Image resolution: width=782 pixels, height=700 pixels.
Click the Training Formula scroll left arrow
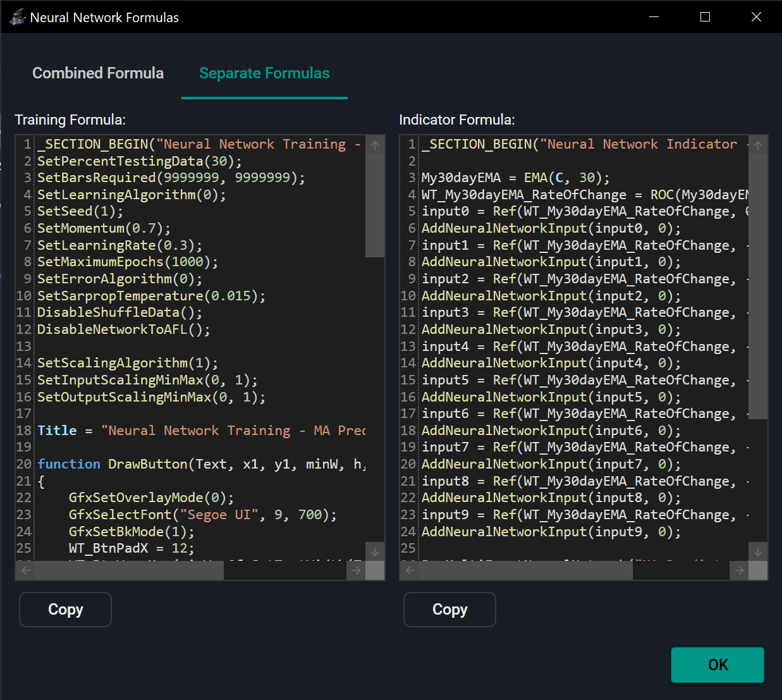pos(26,570)
